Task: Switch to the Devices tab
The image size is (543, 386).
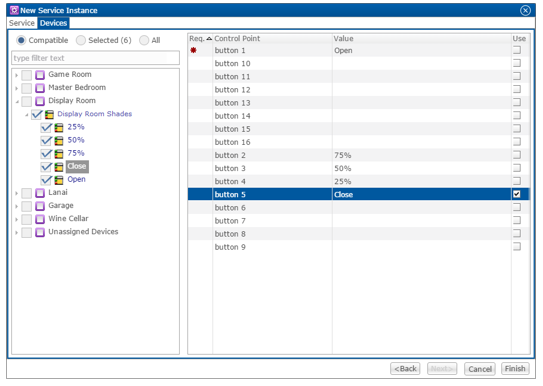Action: click(53, 23)
